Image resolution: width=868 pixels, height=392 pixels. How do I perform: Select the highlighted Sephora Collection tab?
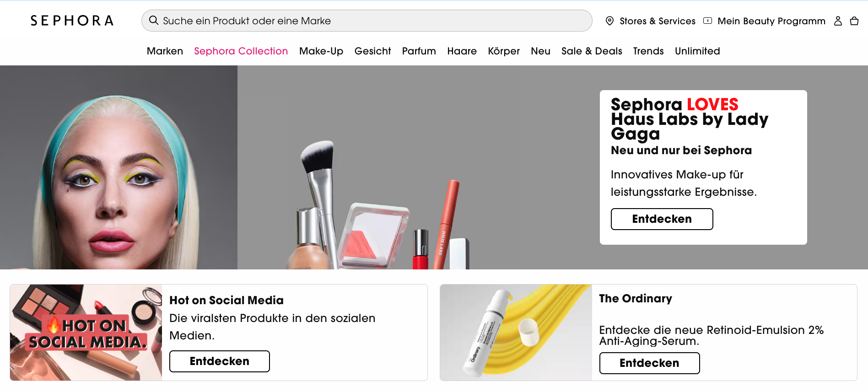point(240,51)
